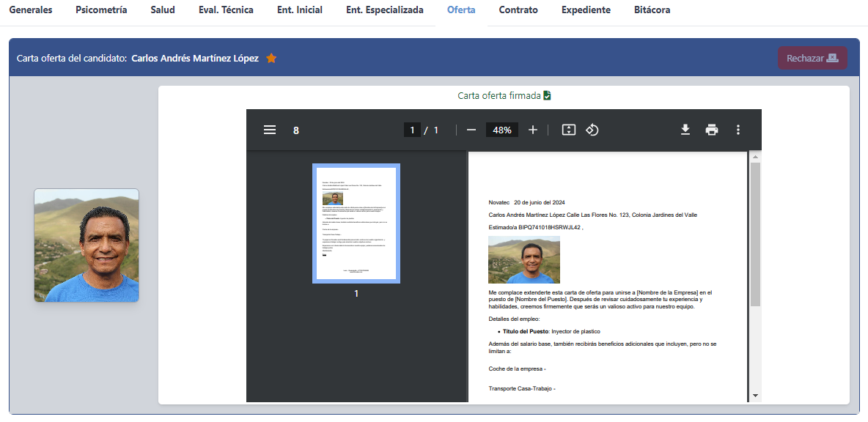Toggle the PDF sidebar hamburger menu
This screenshot has width=868, height=422.
(270, 130)
